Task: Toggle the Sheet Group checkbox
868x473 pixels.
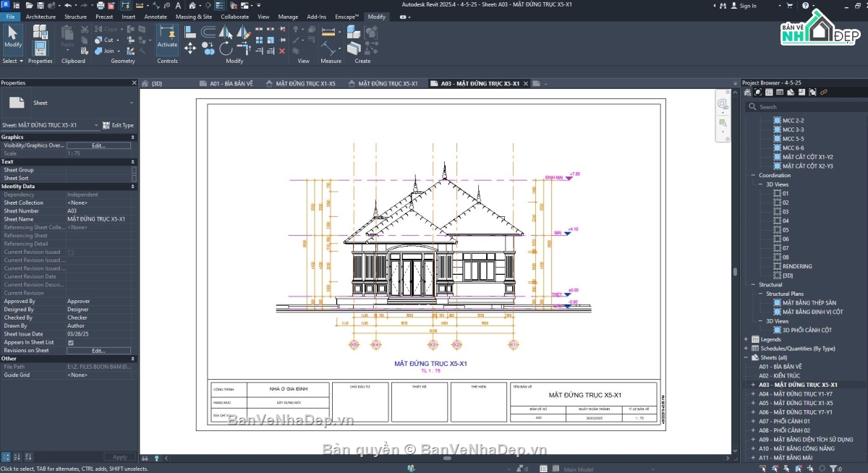Action: pos(134,170)
